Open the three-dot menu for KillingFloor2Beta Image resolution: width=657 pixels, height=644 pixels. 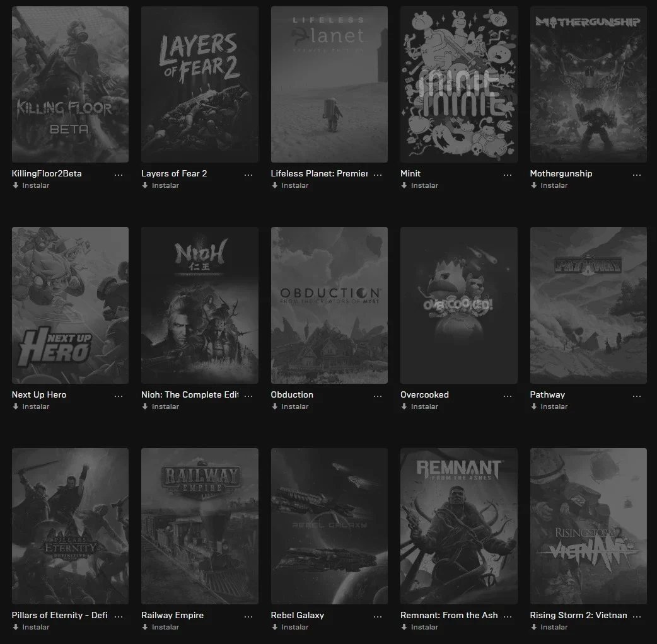[x=119, y=175]
